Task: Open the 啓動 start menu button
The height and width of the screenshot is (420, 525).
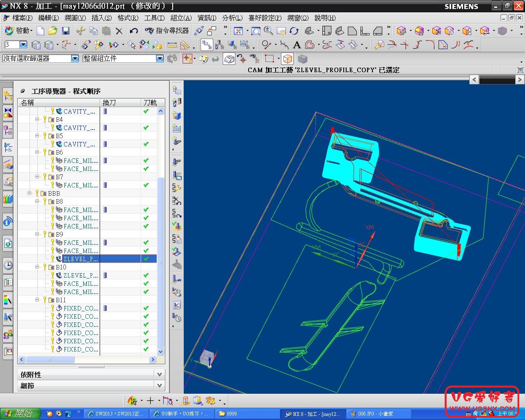Action: 18,31
